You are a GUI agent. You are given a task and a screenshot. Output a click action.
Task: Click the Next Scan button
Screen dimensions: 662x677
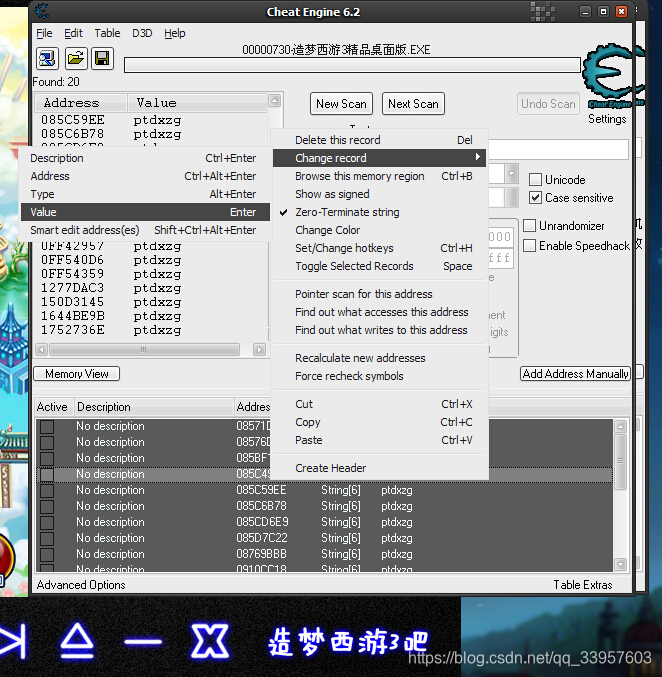(x=413, y=104)
